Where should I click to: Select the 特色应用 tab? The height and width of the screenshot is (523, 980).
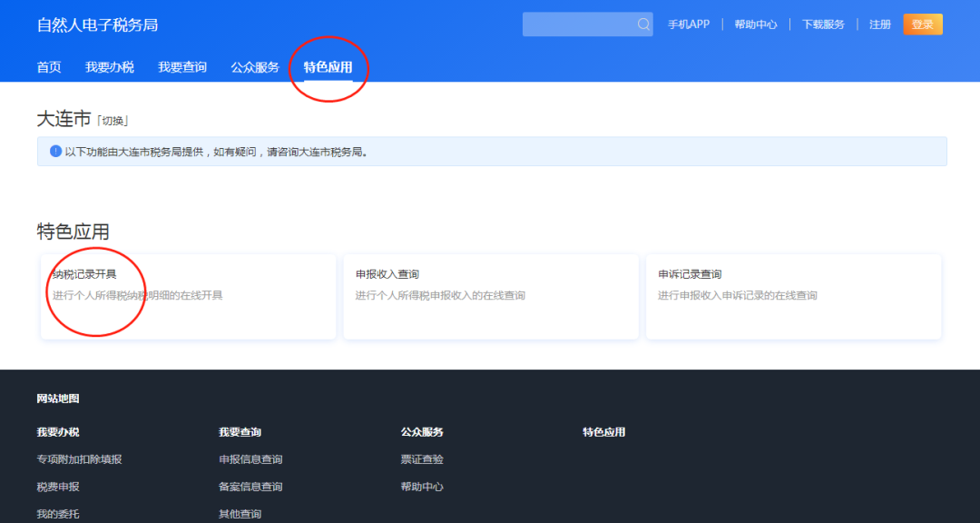point(328,67)
